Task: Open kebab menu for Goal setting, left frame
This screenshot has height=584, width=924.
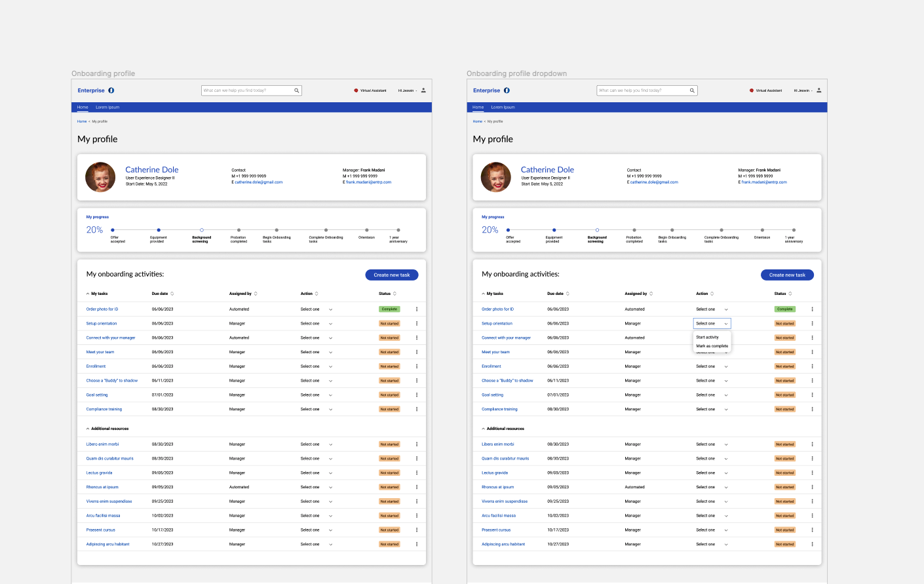Action: coord(417,395)
